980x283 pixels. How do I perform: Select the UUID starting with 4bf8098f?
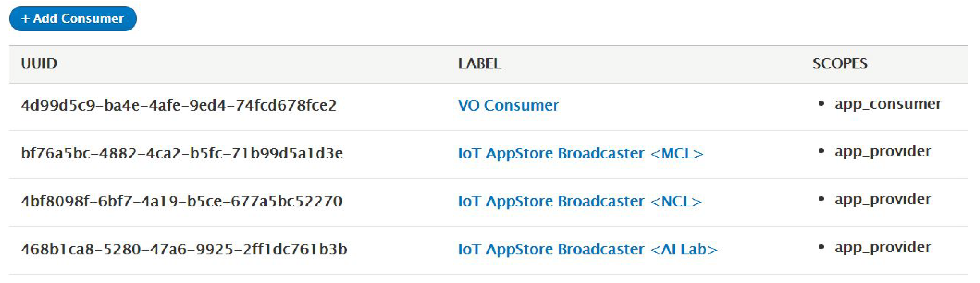(182, 201)
